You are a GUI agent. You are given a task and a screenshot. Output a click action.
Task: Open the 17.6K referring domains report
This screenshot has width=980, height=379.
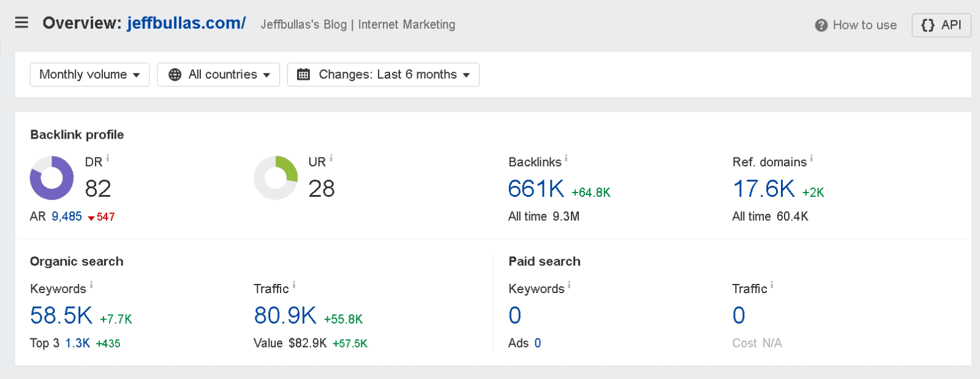pos(764,189)
